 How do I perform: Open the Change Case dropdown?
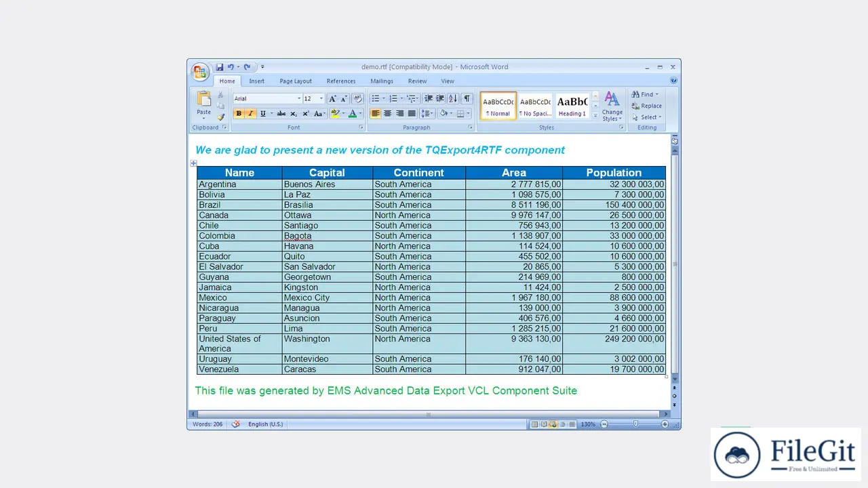coord(319,114)
